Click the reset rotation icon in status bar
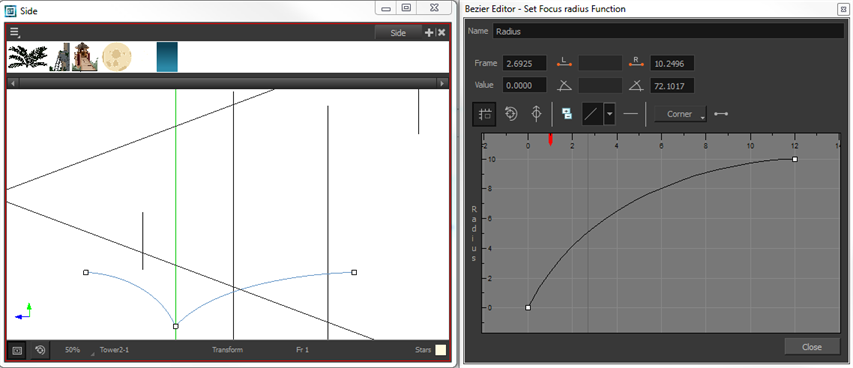853x368 pixels. (x=40, y=350)
